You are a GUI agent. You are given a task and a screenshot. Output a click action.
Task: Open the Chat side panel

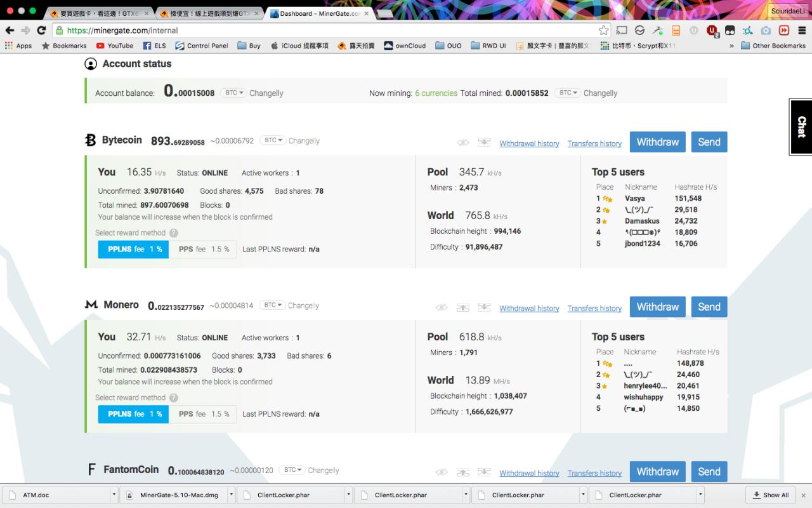click(x=801, y=126)
